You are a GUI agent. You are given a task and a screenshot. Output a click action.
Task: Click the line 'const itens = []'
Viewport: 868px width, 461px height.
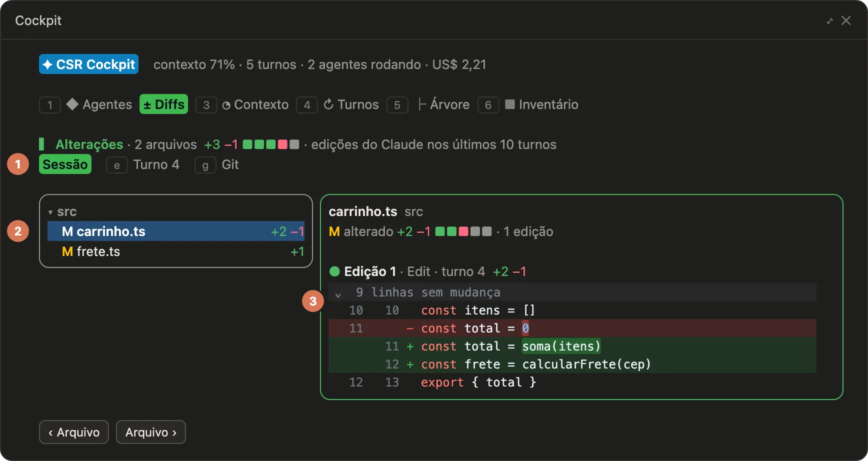click(572, 310)
